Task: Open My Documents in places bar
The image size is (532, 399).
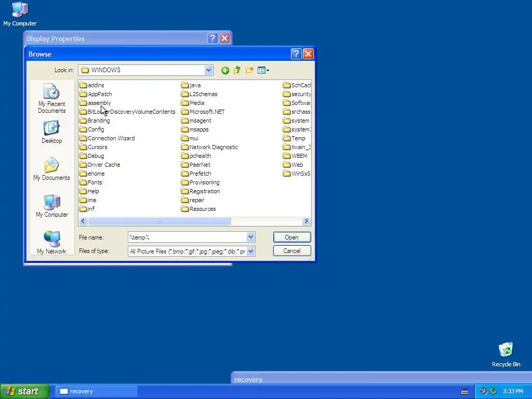Action: click(x=51, y=169)
